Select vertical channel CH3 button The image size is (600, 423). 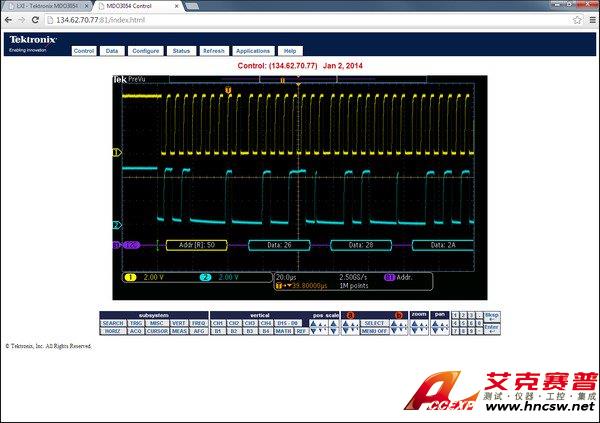250,323
